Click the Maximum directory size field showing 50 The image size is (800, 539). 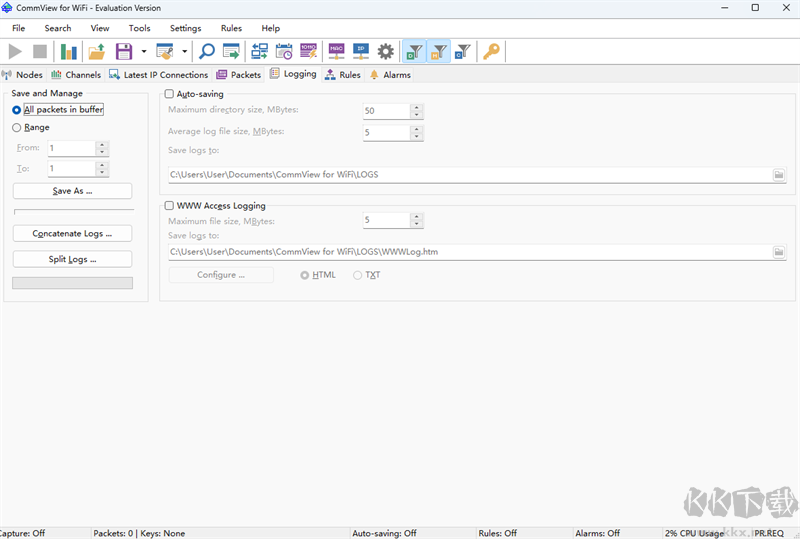[386, 111]
